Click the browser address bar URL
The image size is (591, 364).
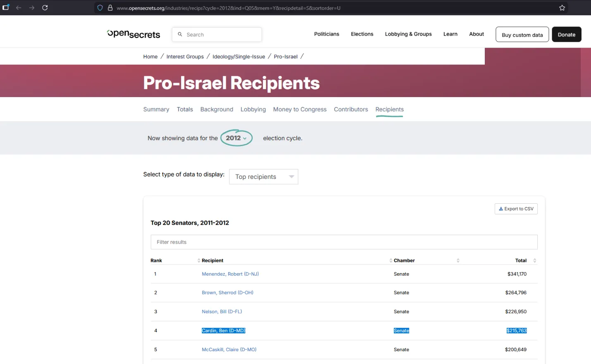coord(229,8)
